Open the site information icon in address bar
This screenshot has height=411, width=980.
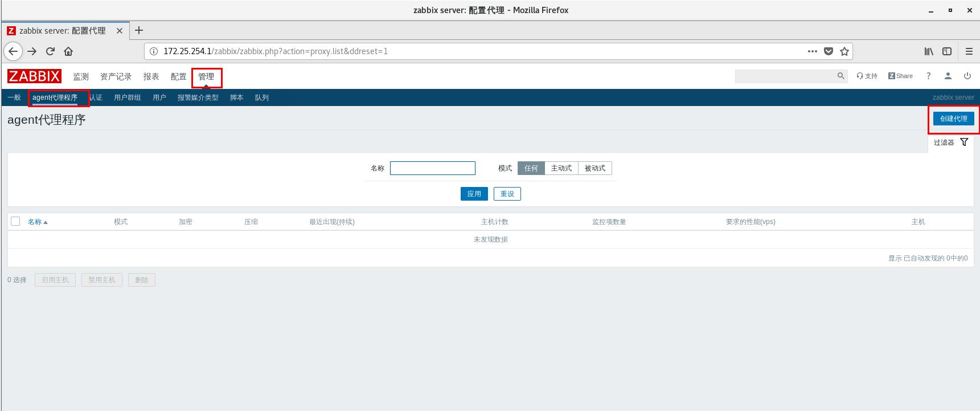coord(153,51)
